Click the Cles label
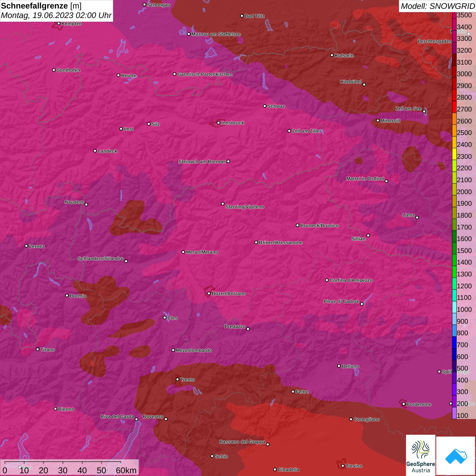Viewport: 476px width, 476px height. point(172,318)
